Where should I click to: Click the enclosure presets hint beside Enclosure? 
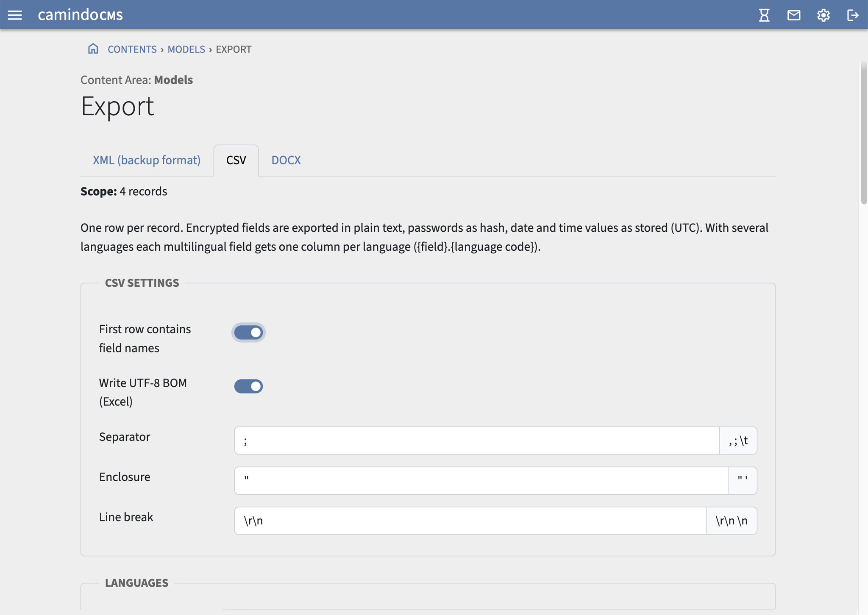point(743,481)
